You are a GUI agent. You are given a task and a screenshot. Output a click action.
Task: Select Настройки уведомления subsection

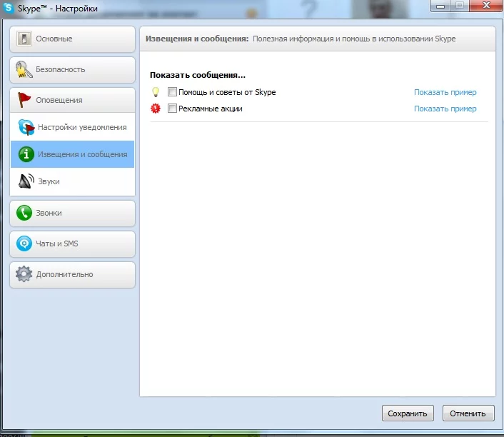(x=72, y=127)
